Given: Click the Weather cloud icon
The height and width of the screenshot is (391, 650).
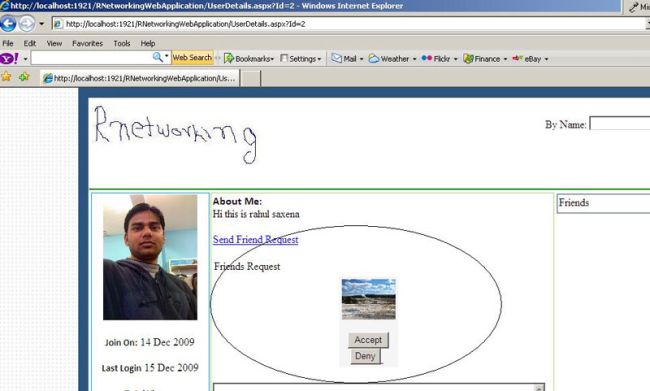Looking at the screenshot, I should [x=374, y=58].
